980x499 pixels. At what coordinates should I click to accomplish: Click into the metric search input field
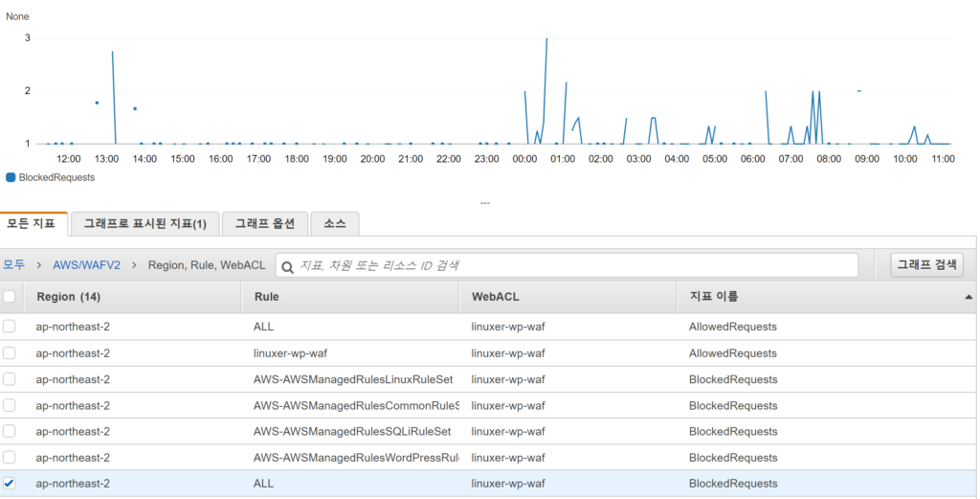(574, 265)
